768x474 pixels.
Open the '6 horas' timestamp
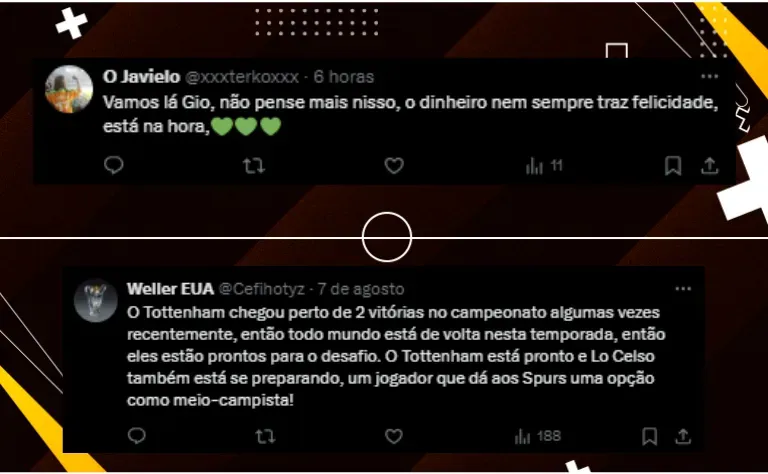pyautogui.click(x=344, y=77)
